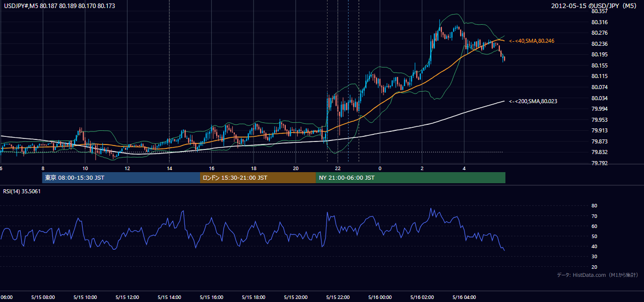The width and height of the screenshot is (644, 302).
Task: Click the 5/15 22:00 bottom time label
Action: coord(338,297)
